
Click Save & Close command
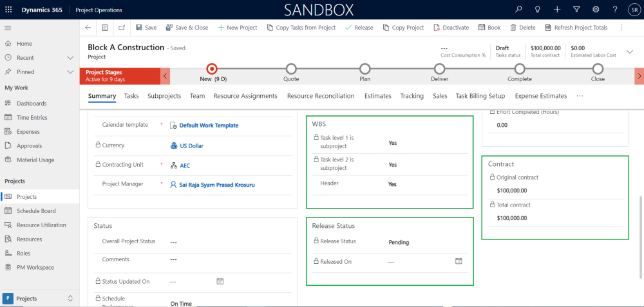187,28
